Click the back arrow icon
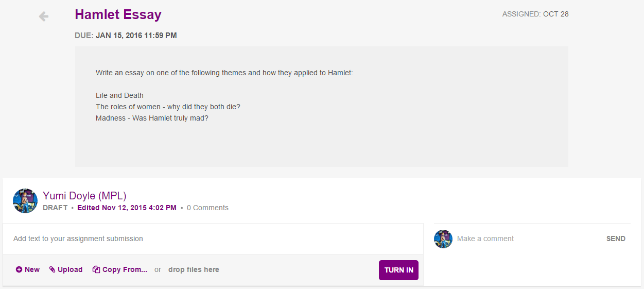 click(x=44, y=16)
